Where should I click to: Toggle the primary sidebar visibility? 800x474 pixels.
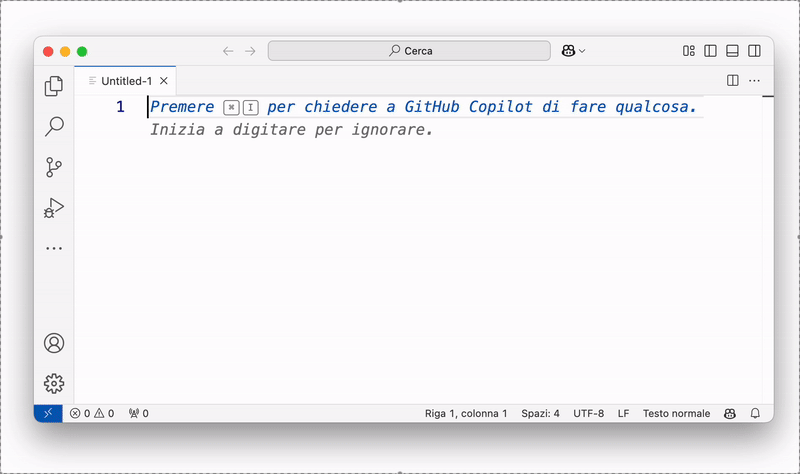pos(711,51)
